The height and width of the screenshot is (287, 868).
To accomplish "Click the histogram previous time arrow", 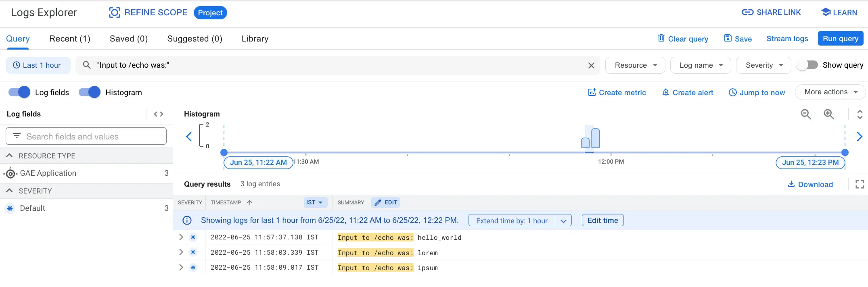I will (x=189, y=137).
